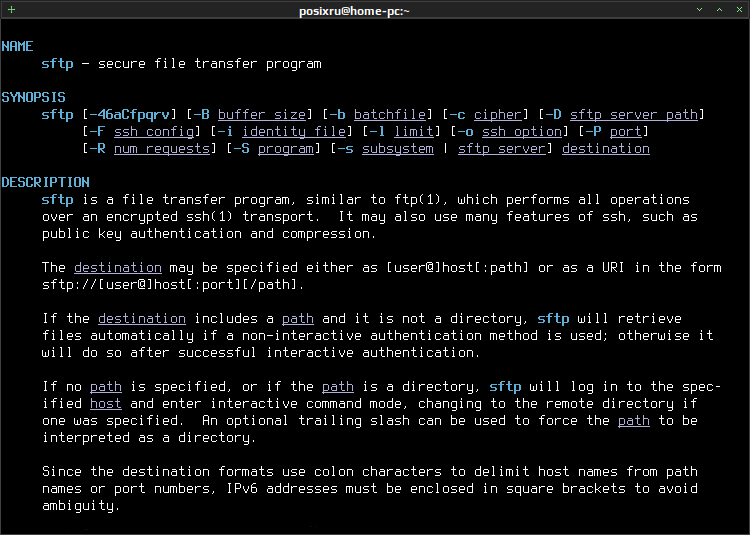750x535 pixels.
Task: Close the posixru@home-pc terminal window
Action: (739, 10)
